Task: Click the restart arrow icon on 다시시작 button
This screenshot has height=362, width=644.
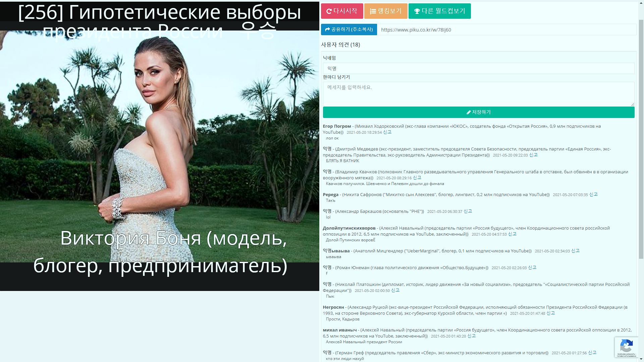Action: point(329,11)
